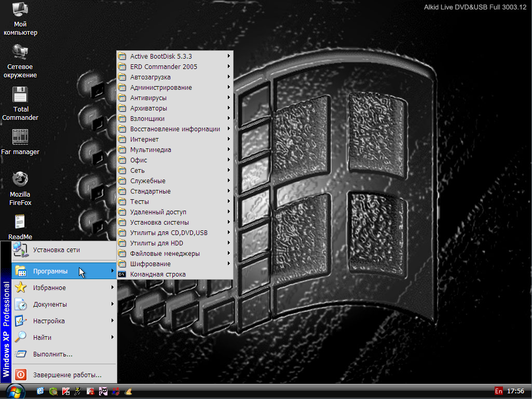Click the Start orb button
Viewport: 532px width, 399px height.
tap(16, 391)
